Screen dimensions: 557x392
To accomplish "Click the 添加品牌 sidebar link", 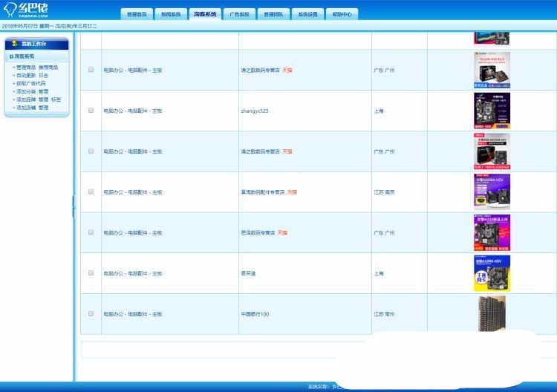I will click(26, 99).
